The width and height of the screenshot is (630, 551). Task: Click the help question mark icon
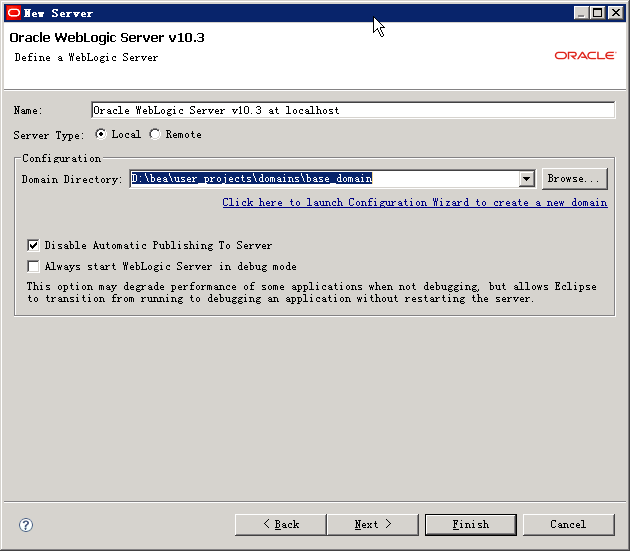(26, 525)
